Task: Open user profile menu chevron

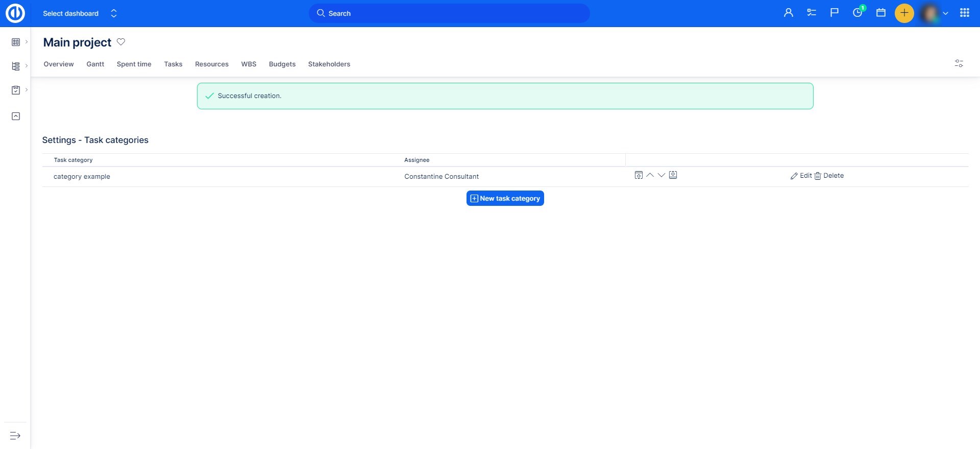Action: coord(945,13)
